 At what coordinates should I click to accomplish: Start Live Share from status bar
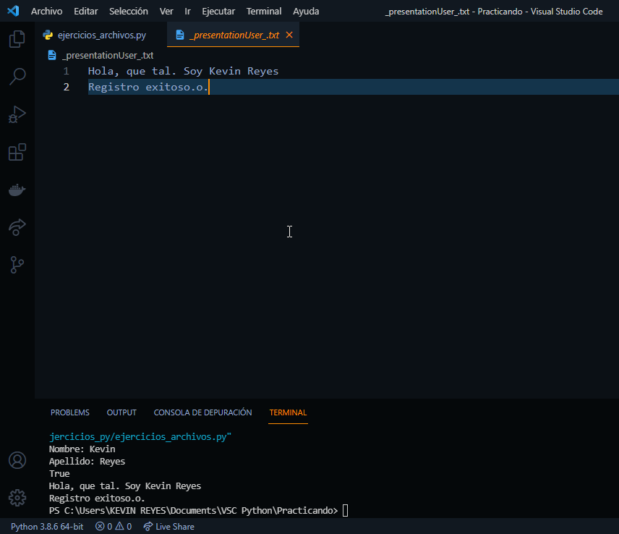point(169,526)
